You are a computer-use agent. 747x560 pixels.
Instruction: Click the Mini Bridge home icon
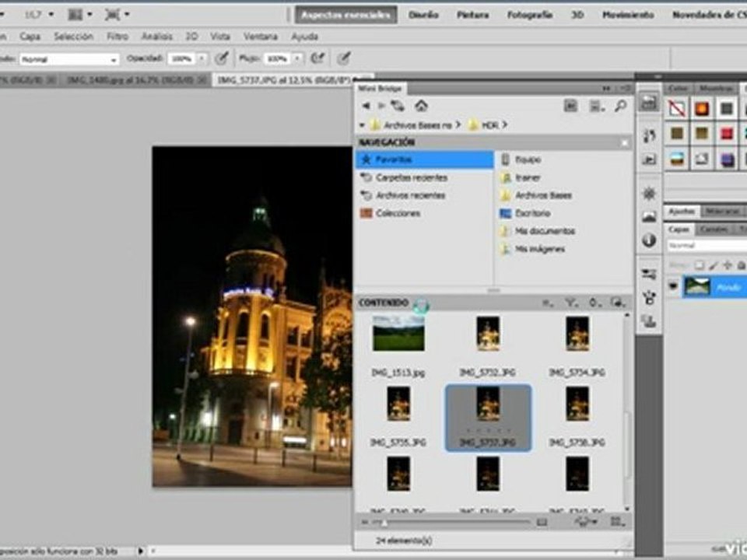[x=421, y=106]
